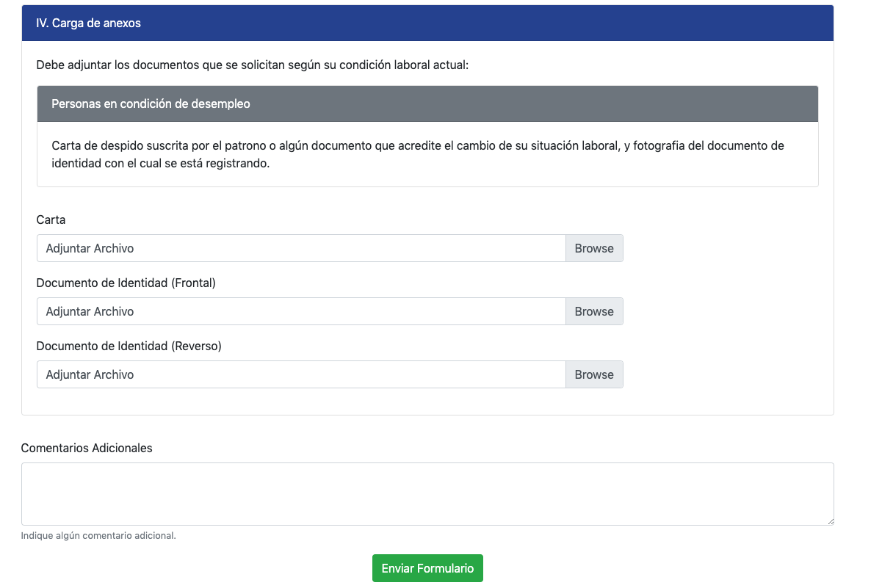Select the Frontal identity document file field

point(301,311)
